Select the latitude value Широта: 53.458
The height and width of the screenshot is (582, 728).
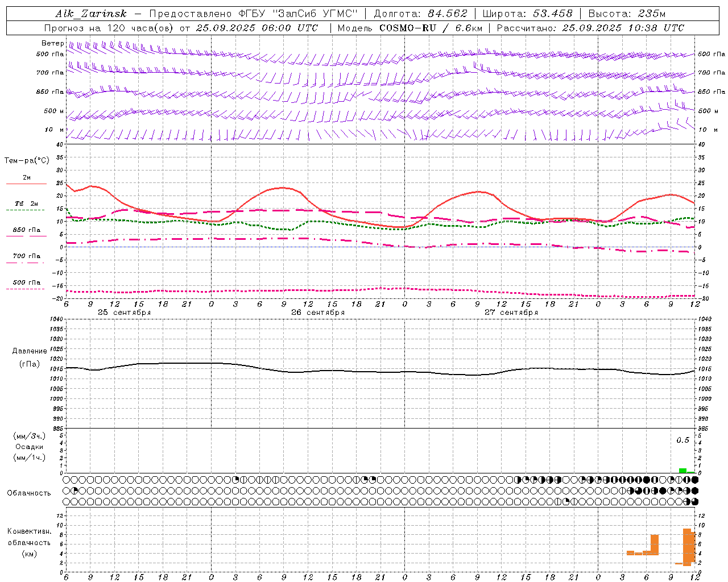527,14
